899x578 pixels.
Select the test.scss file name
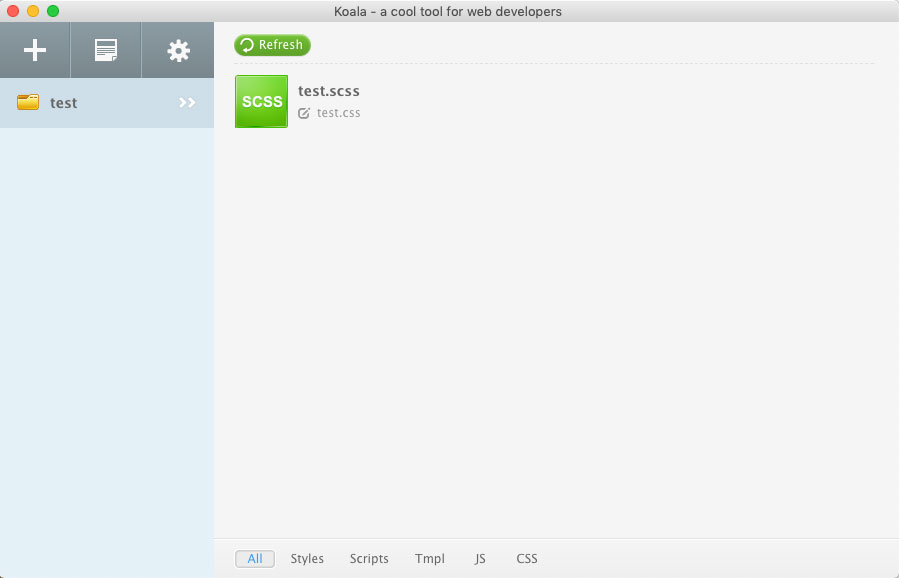(x=328, y=91)
